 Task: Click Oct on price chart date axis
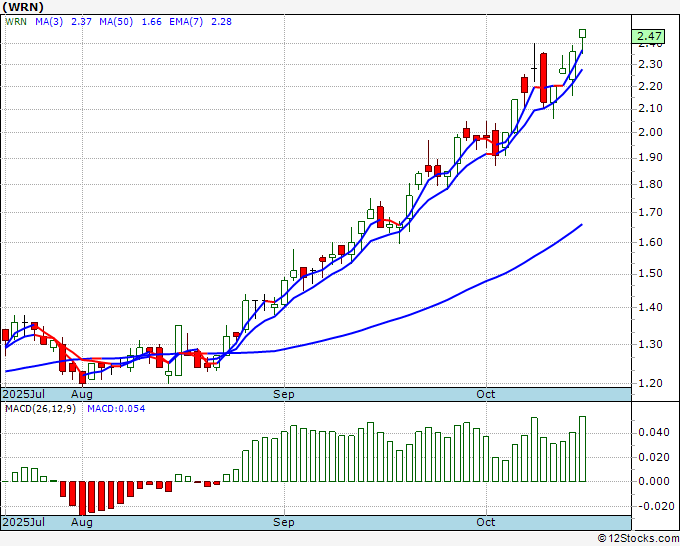pyautogui.click(x=486, y=394)
